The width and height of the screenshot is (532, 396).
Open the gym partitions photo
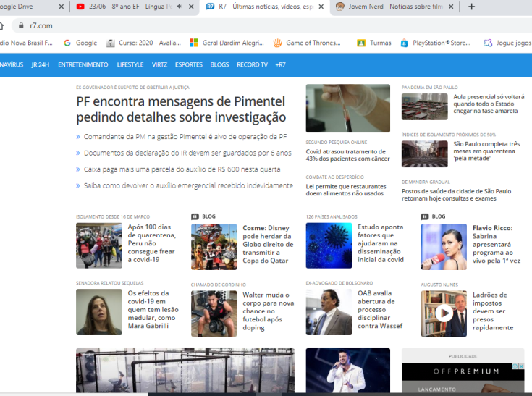point(185,370)
